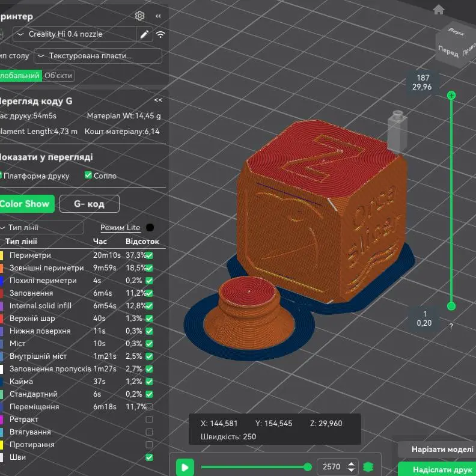Hide Кайма brim lines
Viewport: 476px width, 476px height.
(149, 382)
